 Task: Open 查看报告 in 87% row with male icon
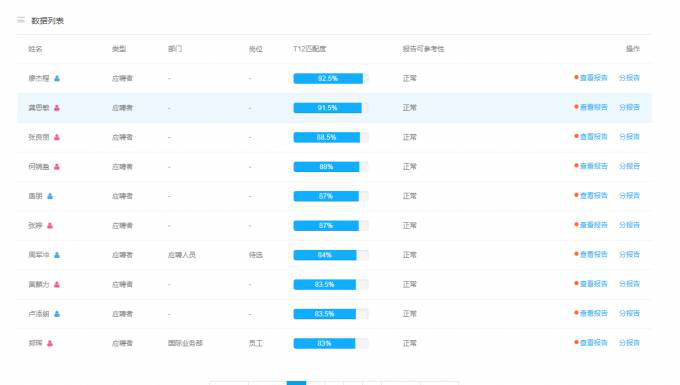[593, 196]
